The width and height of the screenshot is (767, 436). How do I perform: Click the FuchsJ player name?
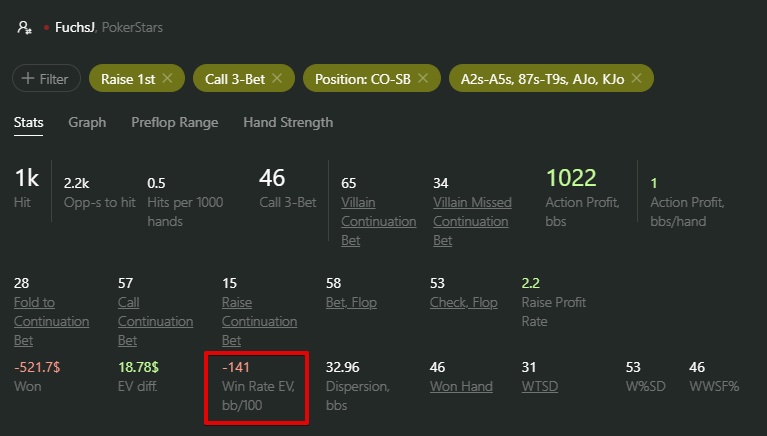tap(75, 27)
